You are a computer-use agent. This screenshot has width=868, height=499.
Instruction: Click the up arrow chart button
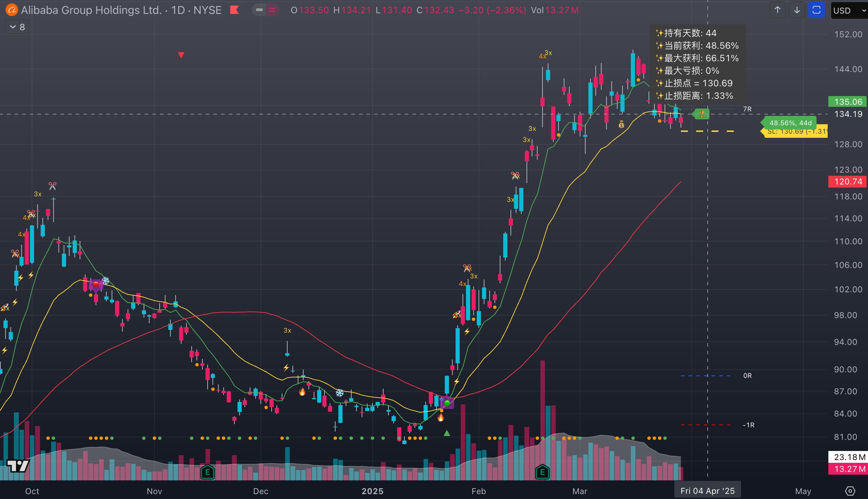tap(778, 10)
